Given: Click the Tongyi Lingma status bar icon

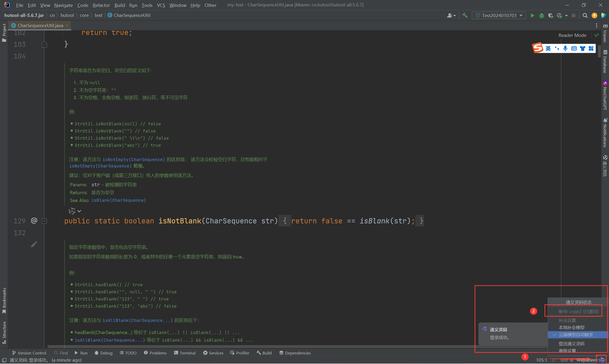Looking at the screenshot, I should click(x=602, y=360).
